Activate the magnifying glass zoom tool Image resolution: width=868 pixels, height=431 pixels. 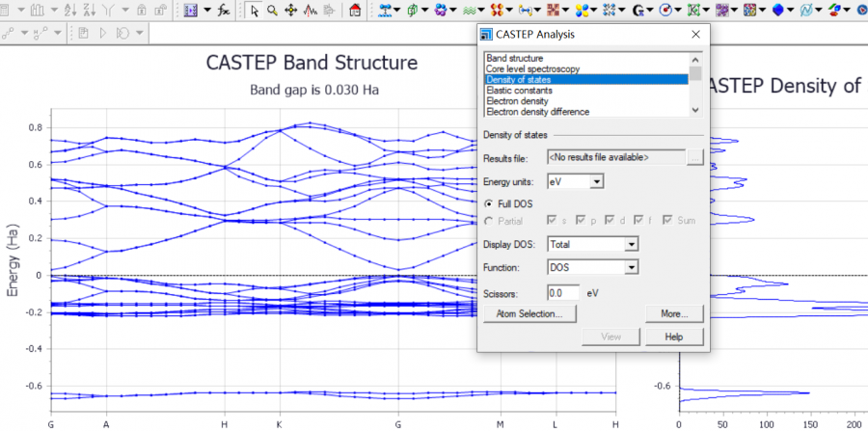(x=272, y=11)
